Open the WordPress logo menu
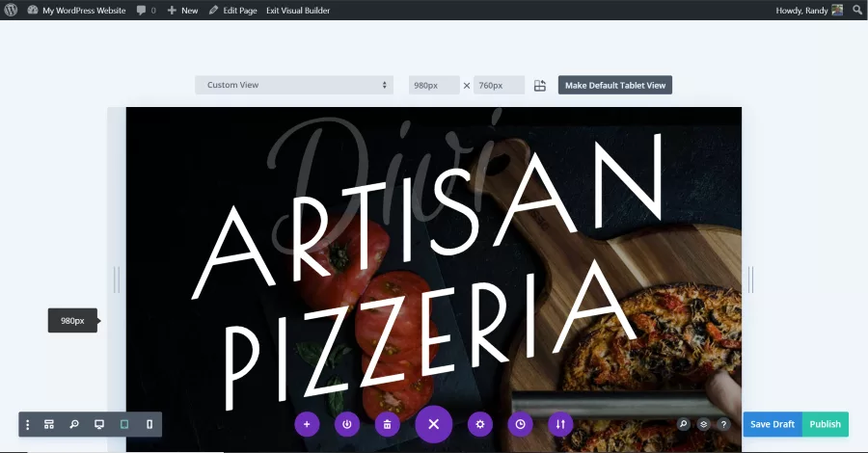The image size is (868, 453). pos(11,10)
